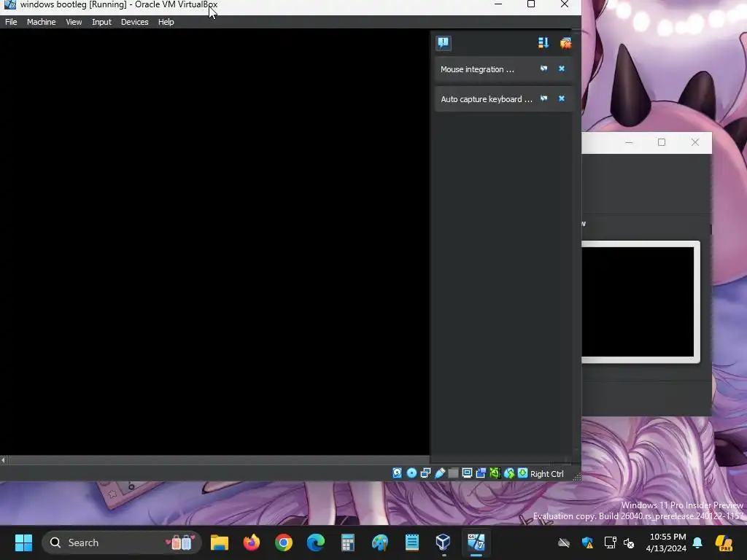Open the Devices menu
Viewport: 747px width, 560px height.
click(134, 22)
